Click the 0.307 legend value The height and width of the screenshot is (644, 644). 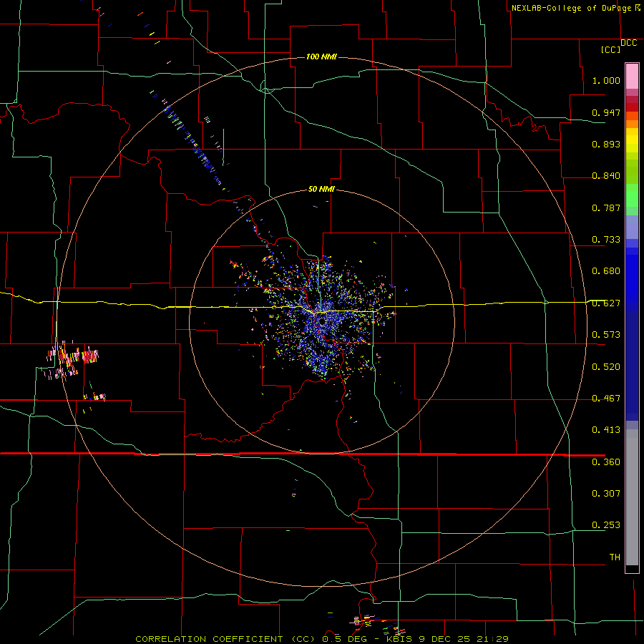pos(606,494)
